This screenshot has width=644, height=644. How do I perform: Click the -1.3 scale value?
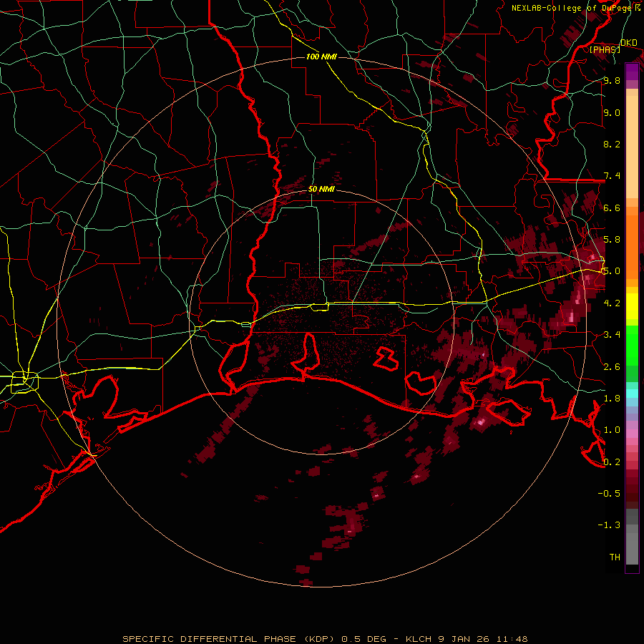coord(609,525)
